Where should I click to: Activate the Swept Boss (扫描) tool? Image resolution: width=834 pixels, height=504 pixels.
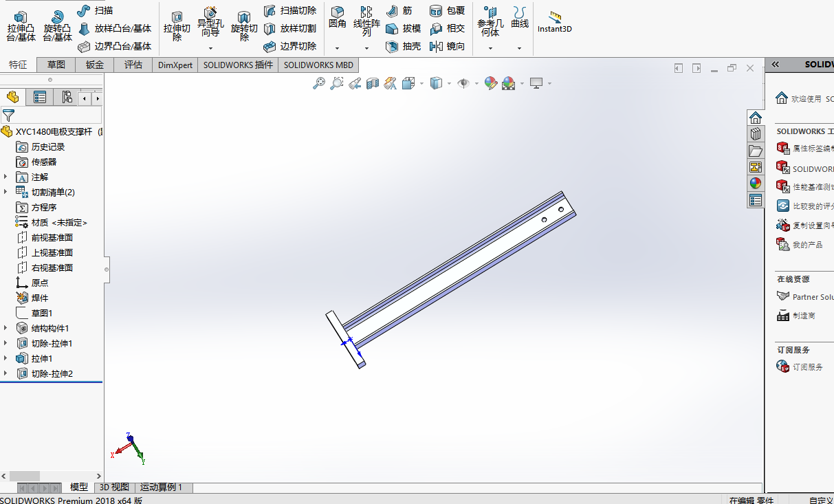coord(96,10)
